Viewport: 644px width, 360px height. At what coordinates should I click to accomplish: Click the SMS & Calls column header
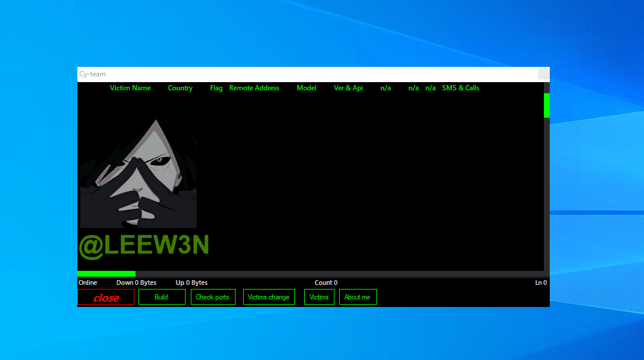(x=461, y=88)
